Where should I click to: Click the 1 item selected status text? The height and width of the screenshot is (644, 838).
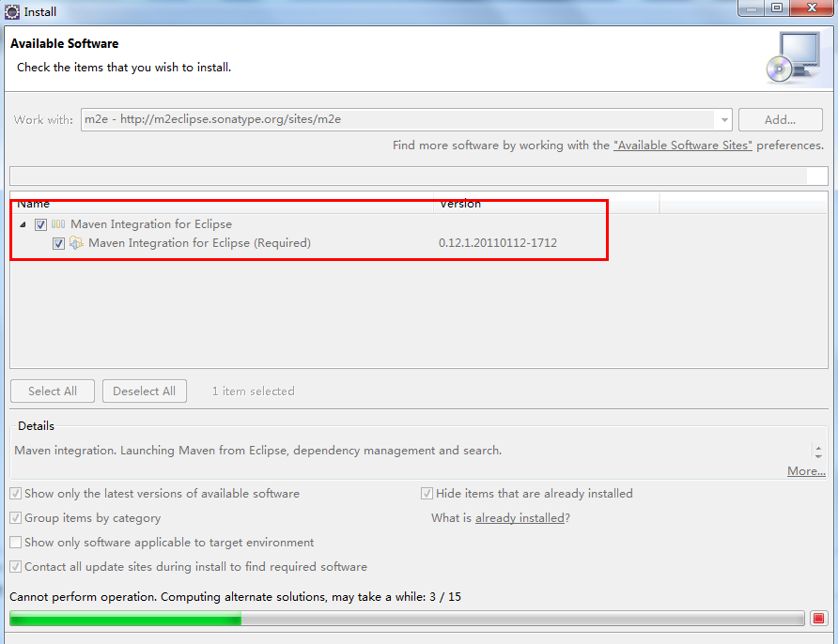[254, 391]
